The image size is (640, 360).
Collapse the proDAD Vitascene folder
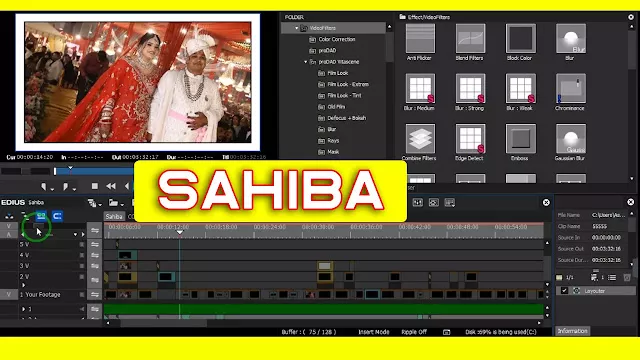[306, 62]
